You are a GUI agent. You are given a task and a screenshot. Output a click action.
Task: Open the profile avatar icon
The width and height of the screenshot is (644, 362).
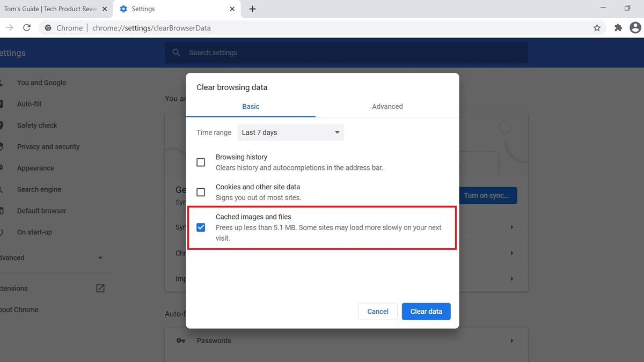635,27
